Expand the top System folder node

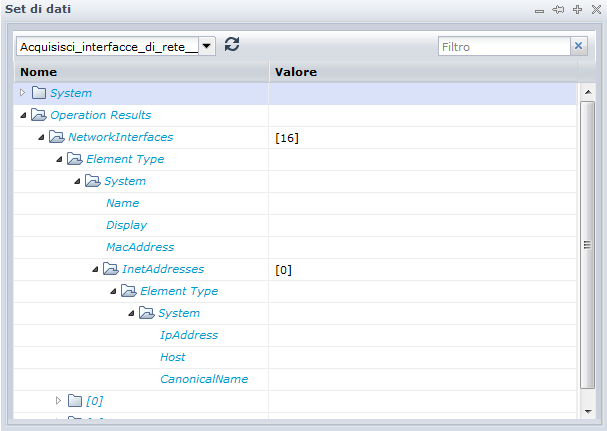point(22,93)
